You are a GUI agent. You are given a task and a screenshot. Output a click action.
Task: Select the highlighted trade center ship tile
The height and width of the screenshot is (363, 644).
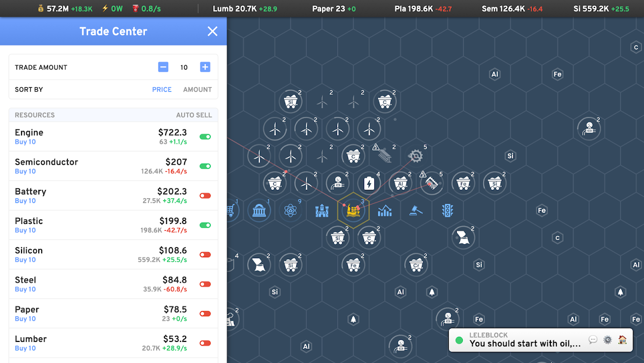click(x=353, y=210)
